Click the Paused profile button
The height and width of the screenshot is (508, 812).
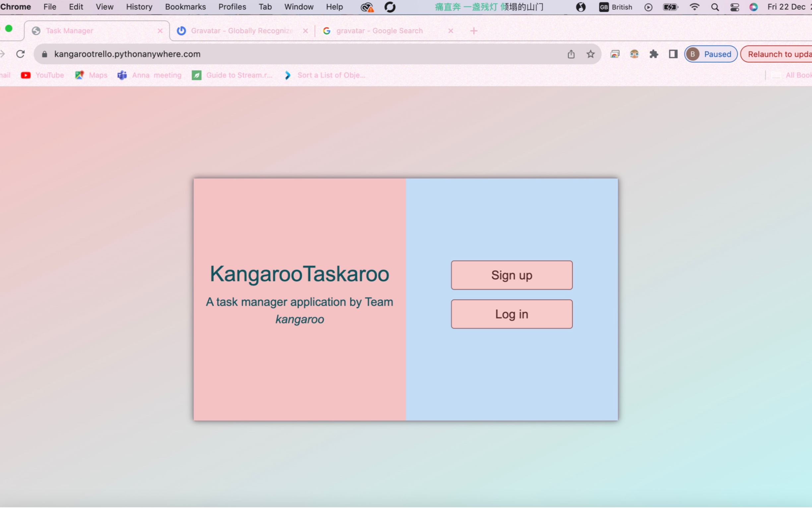[x=710, y=54]
